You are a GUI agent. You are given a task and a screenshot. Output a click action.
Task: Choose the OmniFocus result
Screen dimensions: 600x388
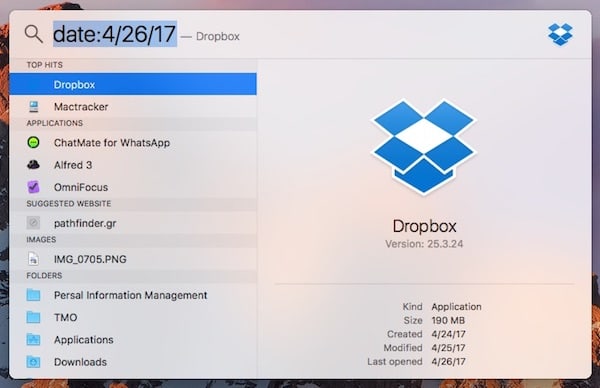tap(133, 187)
